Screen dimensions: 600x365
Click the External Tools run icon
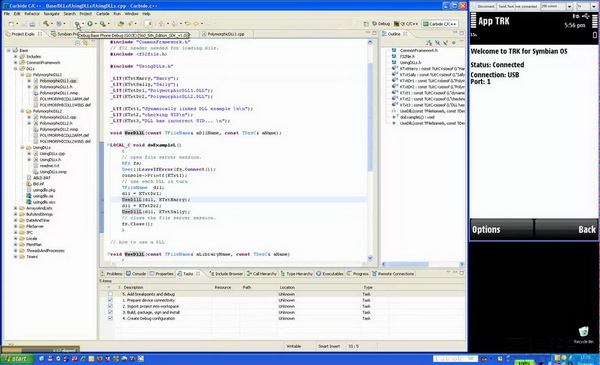point(103,24)
